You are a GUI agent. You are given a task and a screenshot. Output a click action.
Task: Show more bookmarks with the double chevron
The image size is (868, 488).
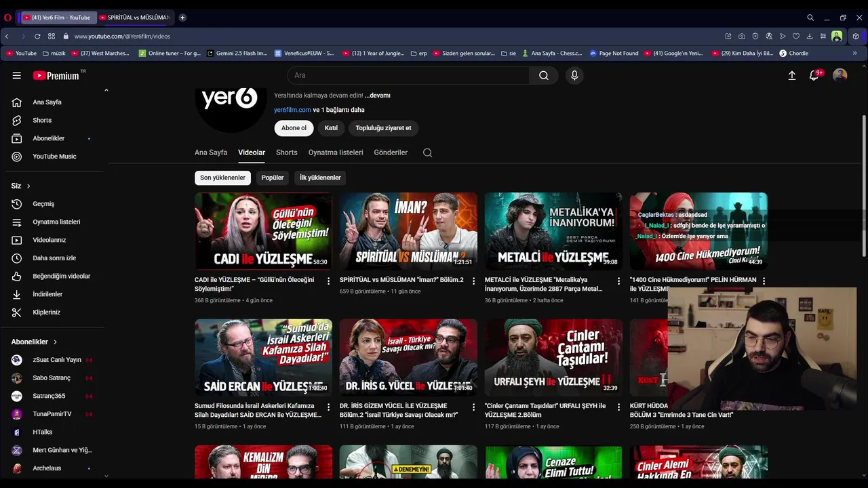[x=854, y=53]
